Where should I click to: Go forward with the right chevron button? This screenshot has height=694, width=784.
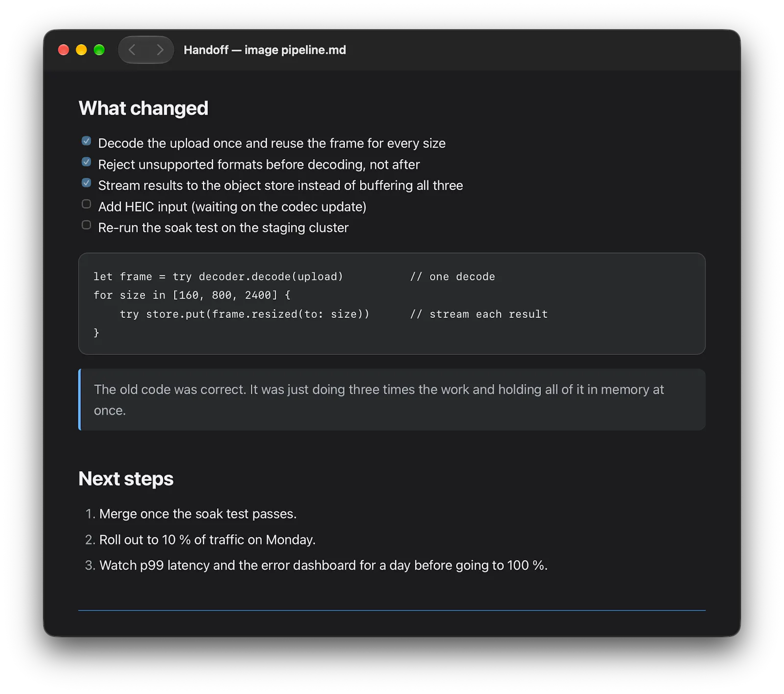click(160, 49)
